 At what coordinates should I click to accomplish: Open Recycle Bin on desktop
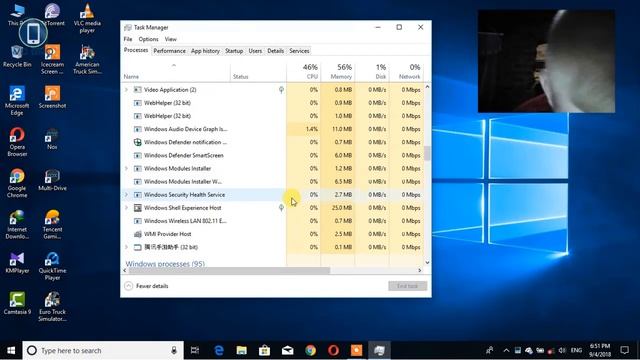17,56
